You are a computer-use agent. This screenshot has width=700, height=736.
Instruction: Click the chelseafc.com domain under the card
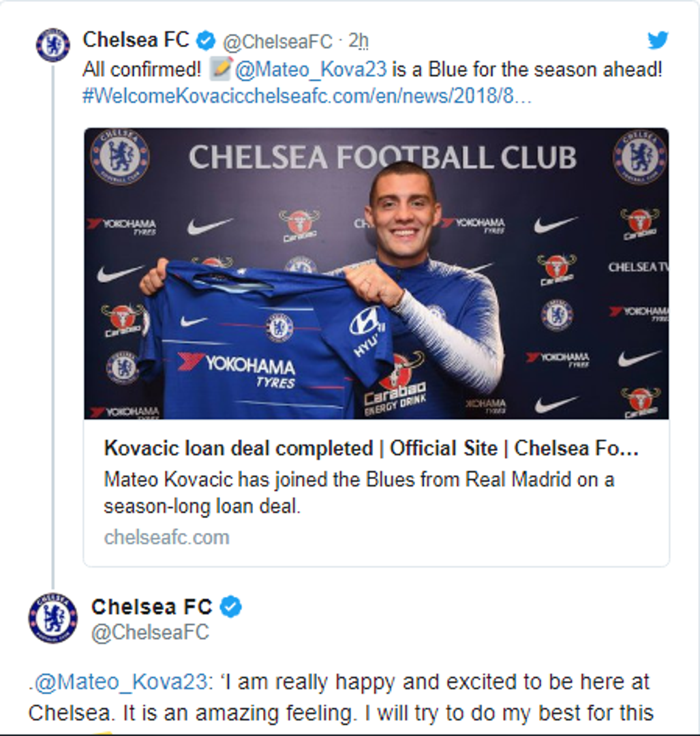(166, 538)
